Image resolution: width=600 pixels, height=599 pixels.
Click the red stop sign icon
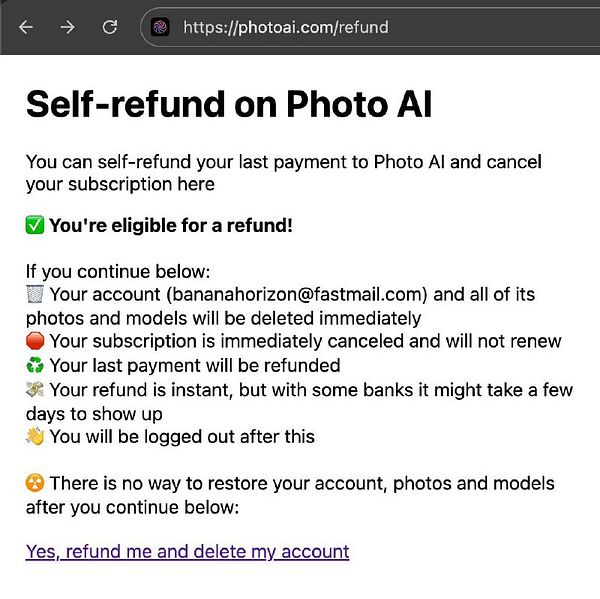point(35,341)
